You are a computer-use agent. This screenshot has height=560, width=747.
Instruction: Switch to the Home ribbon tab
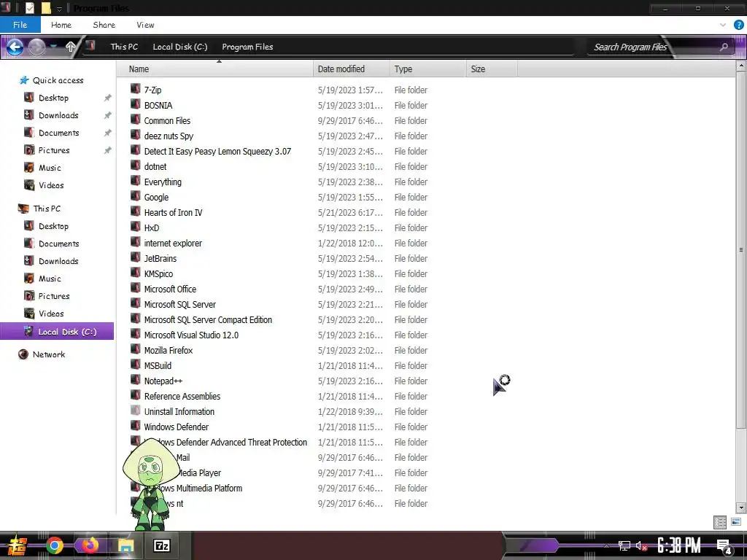pos(61,25)
